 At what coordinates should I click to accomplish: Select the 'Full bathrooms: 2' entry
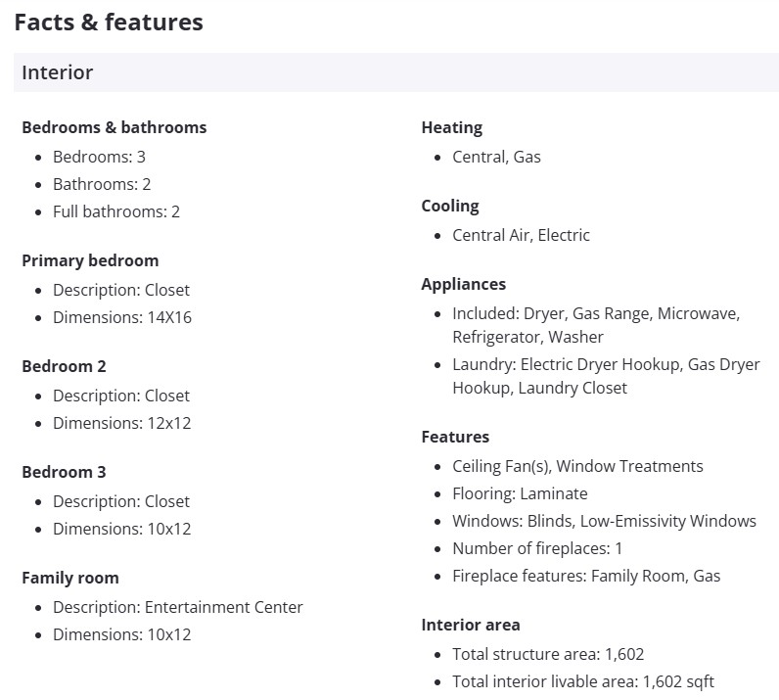tap(116, 211)
